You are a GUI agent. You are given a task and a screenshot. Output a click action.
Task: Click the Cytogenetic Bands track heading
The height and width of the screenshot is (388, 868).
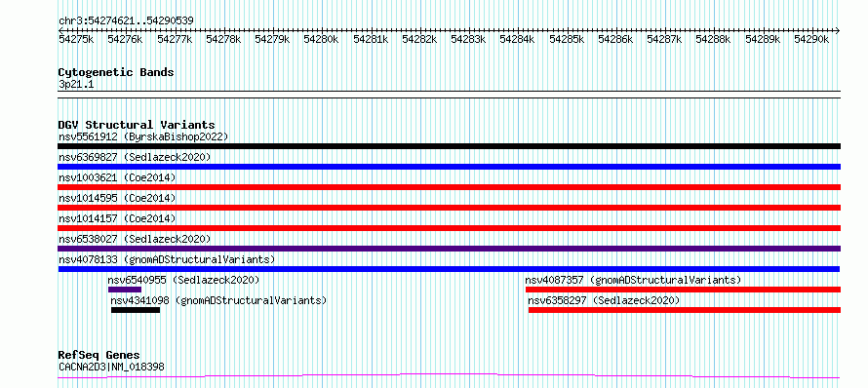[x=116, y=72]
